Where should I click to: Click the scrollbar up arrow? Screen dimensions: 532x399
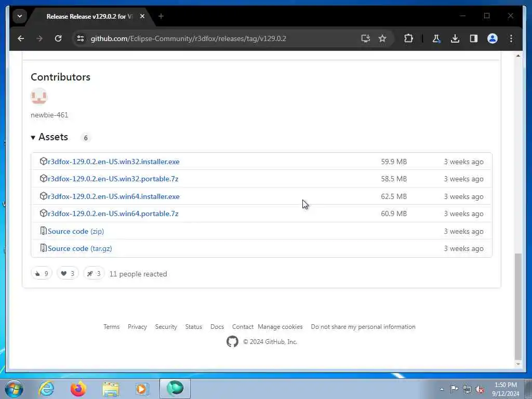click(x=518, y=56)
